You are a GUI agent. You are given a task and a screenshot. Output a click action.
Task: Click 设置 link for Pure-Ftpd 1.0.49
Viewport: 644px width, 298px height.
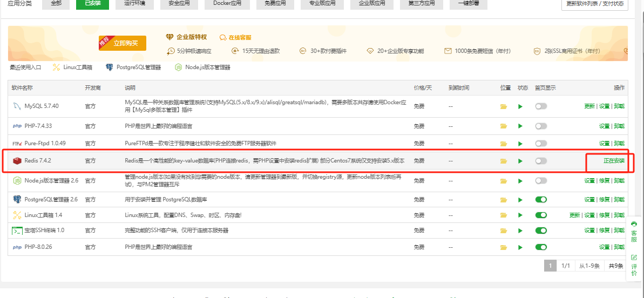click(604, 144)
